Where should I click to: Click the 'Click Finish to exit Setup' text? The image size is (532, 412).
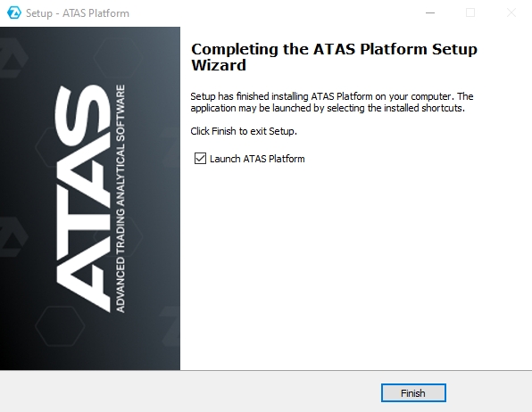244,131
